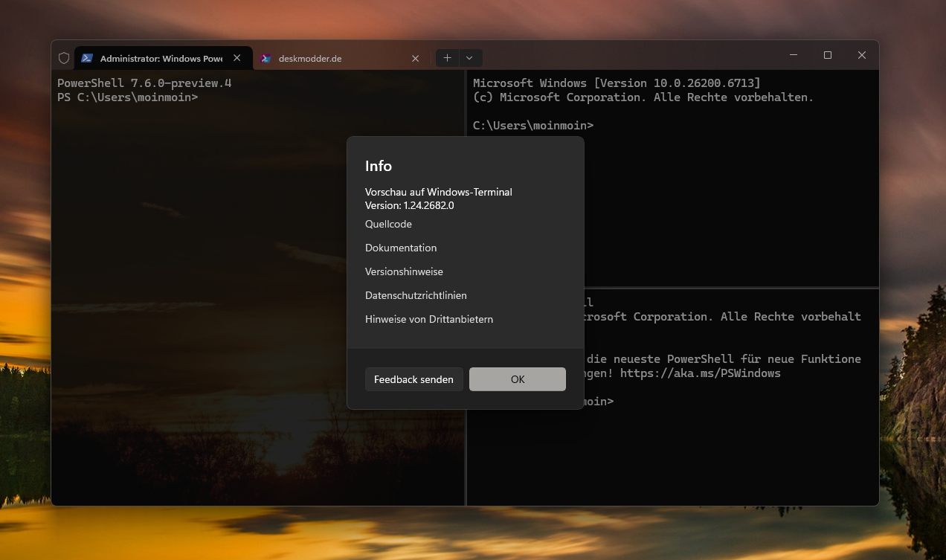Click the PS C:\Users\moinmoin> prompt
Screen dimensions: 946x560
(x=127, y=97)
